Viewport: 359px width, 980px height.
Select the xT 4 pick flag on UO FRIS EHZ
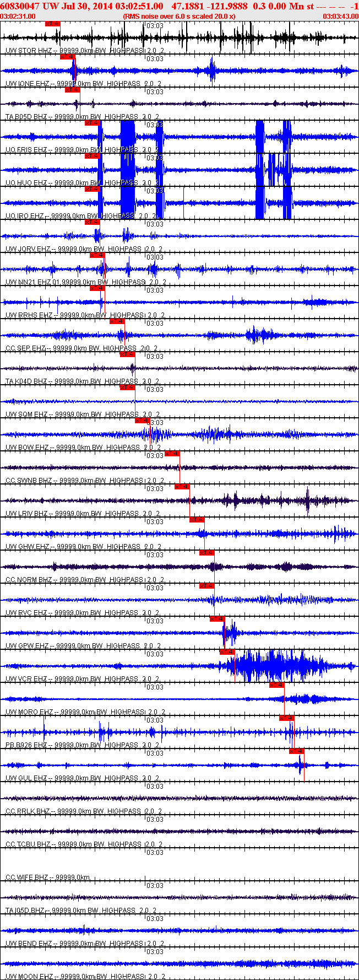pyautogui.click(x=93, y=123)
